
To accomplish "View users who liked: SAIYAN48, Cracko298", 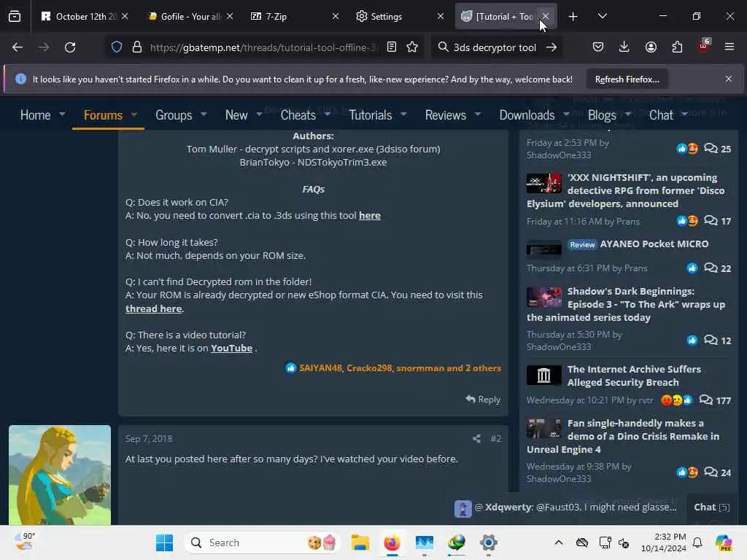I will pyautogui.click(x=400, y=368).
